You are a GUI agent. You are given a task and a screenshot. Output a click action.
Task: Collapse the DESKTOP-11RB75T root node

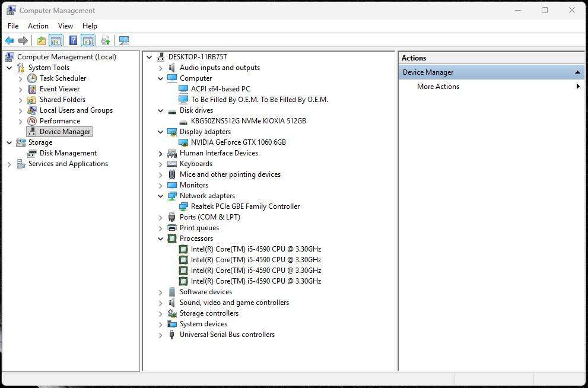click(150, 58)
